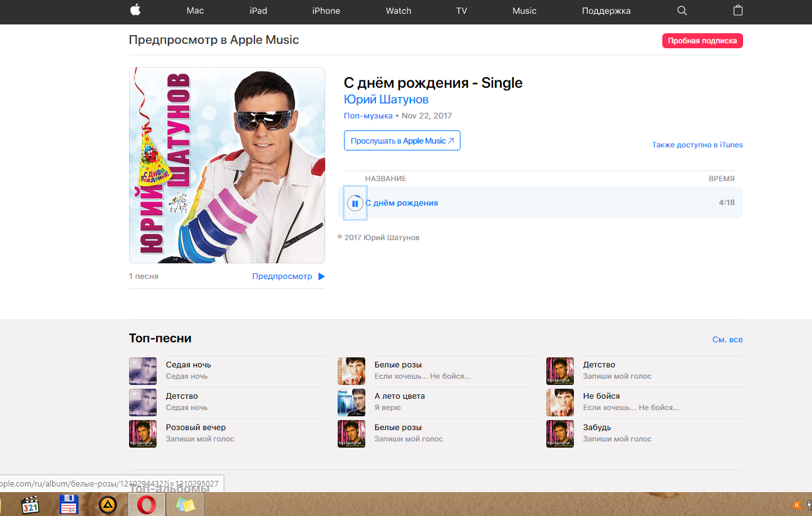Open Поддержка in the navigation bar
The image size is (812, 516).
coord(606,11)
